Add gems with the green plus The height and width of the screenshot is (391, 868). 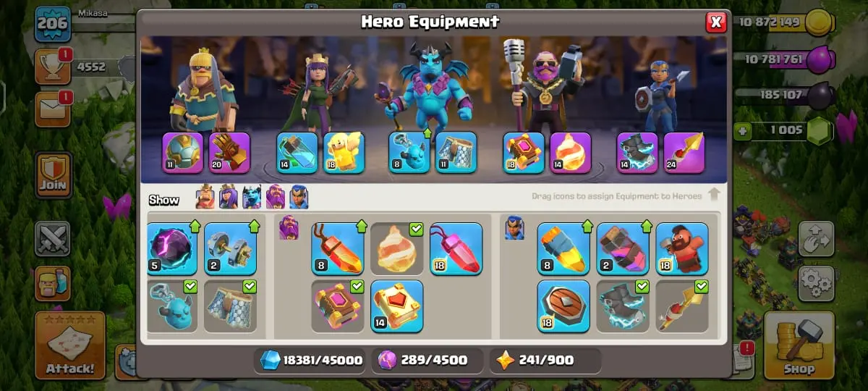tap(741, 132)
